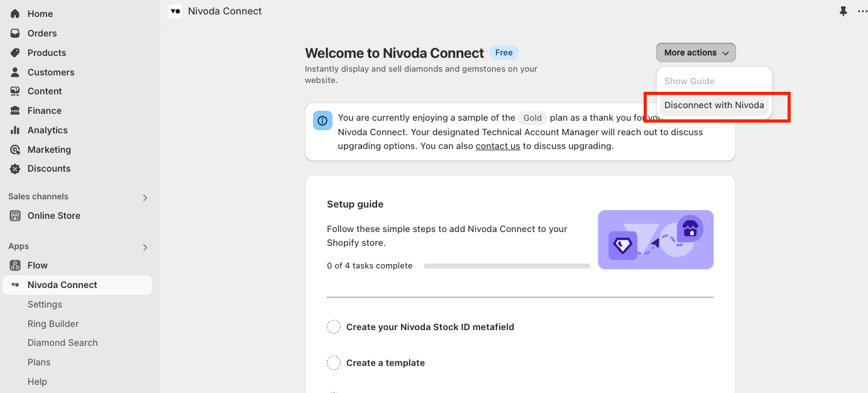Click the Setup guide heading
The image size is (868, 393).
point(355,204)
